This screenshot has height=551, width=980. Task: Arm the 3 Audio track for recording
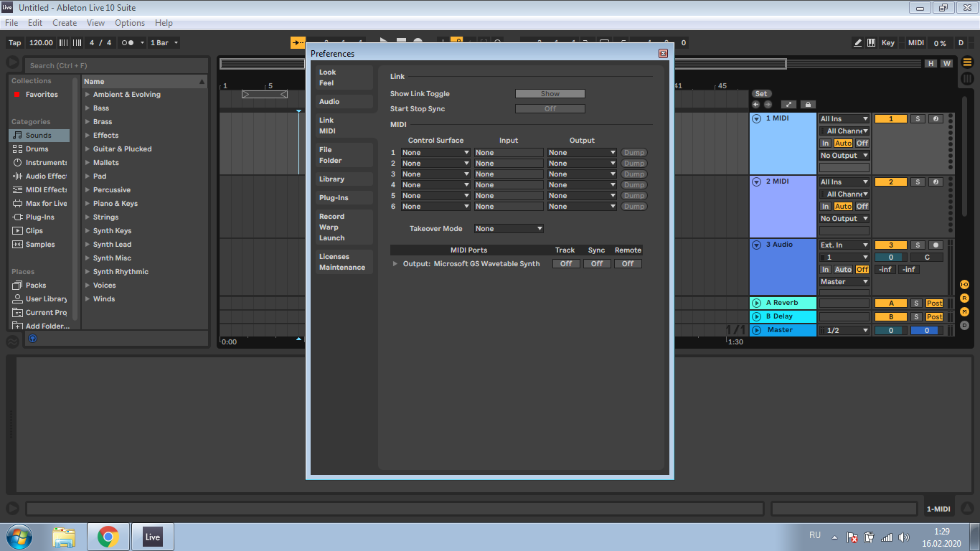[x=936, y=245]
